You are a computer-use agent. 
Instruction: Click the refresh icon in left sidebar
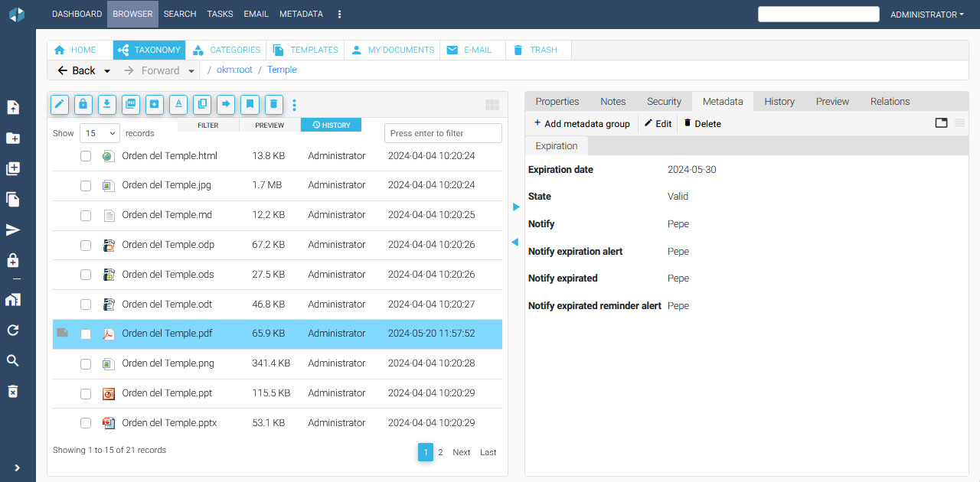coord(13,330)
